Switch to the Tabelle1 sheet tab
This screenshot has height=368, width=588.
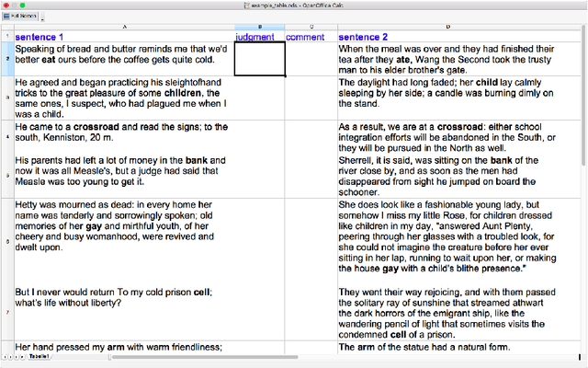point(39,356)
